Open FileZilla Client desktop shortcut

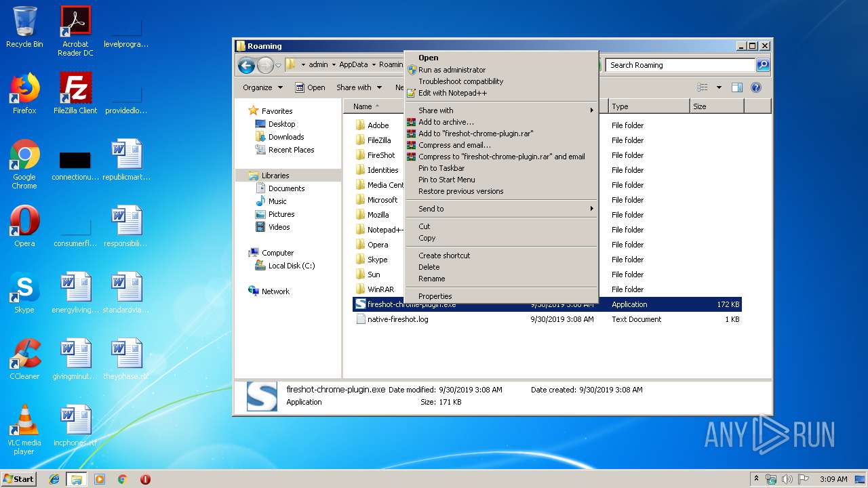tap(75, 94)
